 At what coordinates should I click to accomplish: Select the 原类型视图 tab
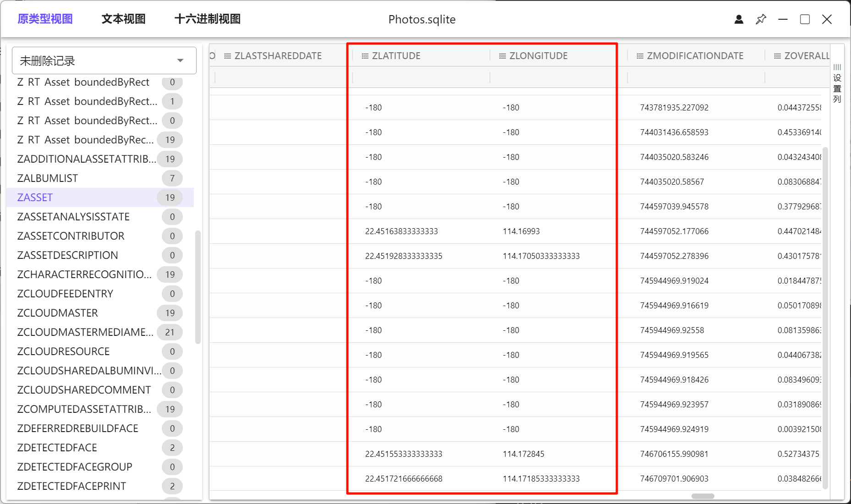(x=45, y=19)
